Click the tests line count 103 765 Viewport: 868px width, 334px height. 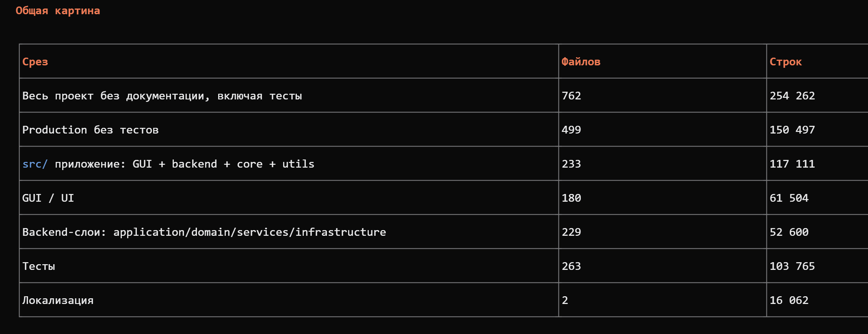[x=792, y=266]
